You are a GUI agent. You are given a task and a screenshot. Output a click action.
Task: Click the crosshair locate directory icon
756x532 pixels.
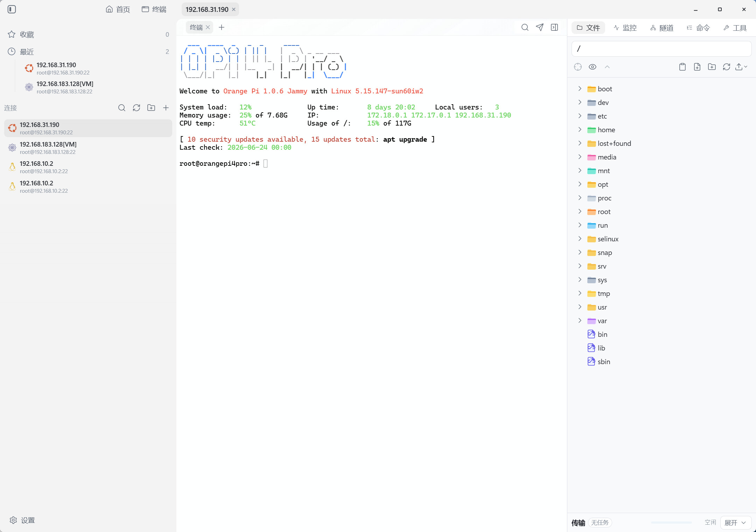[x=578, y=67]
